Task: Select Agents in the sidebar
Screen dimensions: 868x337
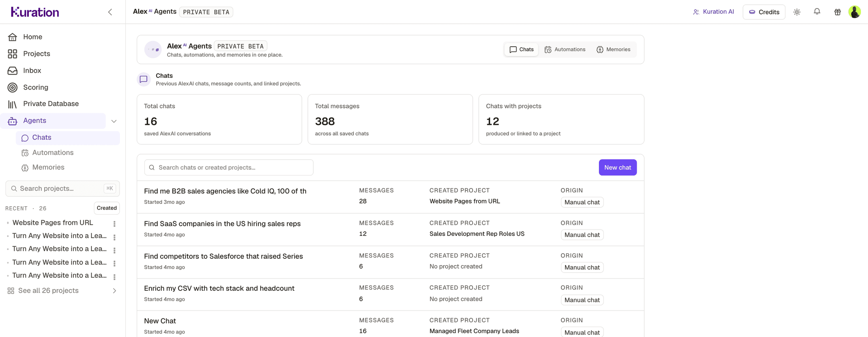Action: pyautogui.click(x=53, y=121)
